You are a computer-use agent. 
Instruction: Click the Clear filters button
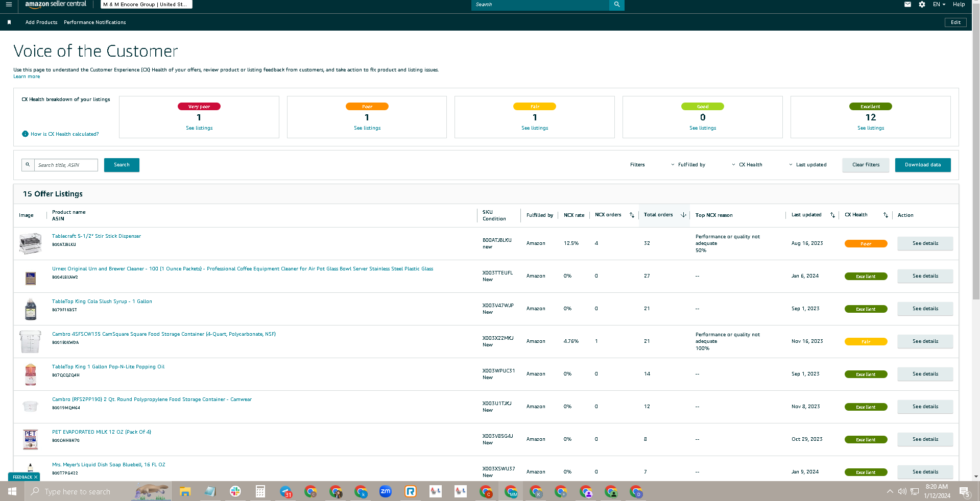(x=866, y=165)
